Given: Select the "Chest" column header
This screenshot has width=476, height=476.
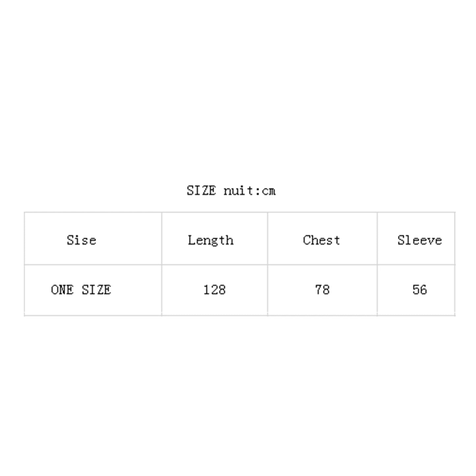Looking at the screenshot, I should pos(321,240).
